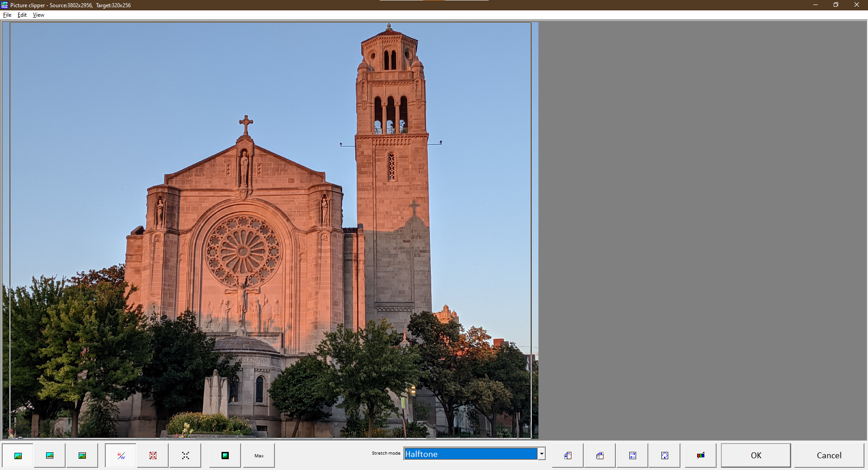Click the horizontal flip icon
The width and height of the screenshot is (868, 470).
click(568, 456)
